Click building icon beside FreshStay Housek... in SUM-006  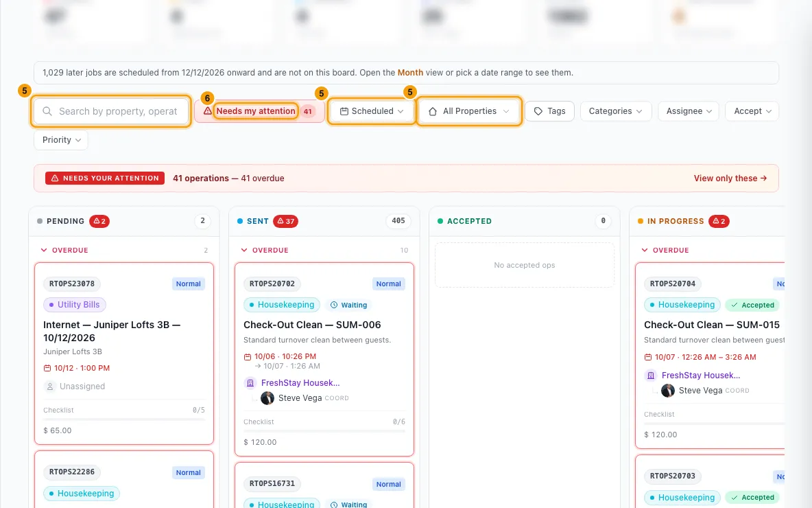[x=250, y=383]
